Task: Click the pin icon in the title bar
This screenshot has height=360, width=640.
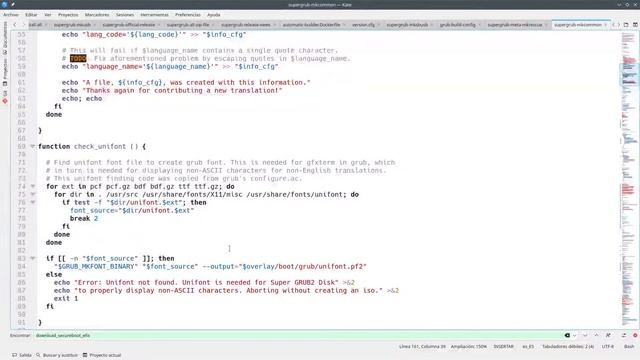Action: (x=13, y=4)
